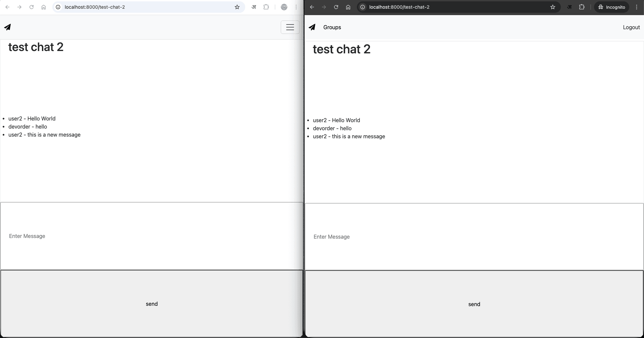
Task: Click the translate icon in the right toolbar
Action: point(569,7)
